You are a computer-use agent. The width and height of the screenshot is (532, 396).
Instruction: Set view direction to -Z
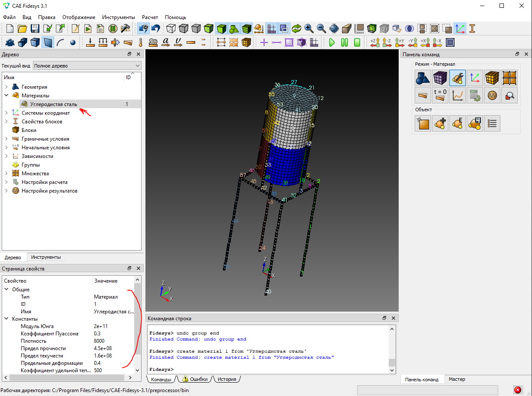tap(387, 42)
